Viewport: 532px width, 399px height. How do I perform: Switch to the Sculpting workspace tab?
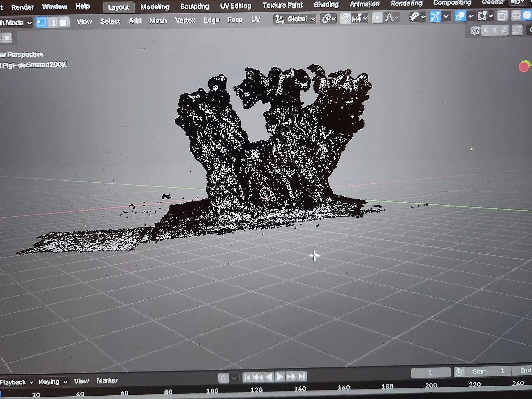[194, 7]
